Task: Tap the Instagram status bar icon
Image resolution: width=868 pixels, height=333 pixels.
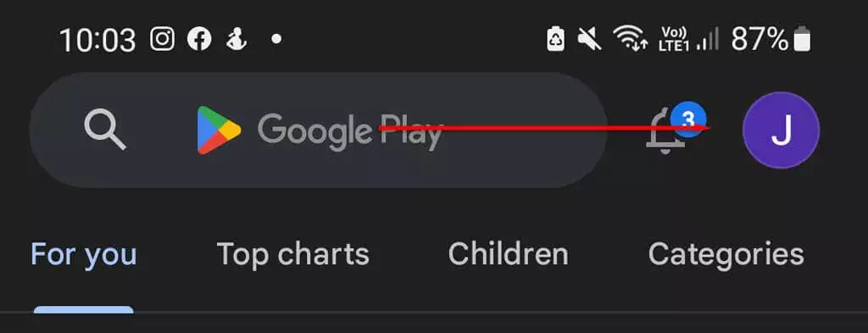Action: click(x=162, y=39)
